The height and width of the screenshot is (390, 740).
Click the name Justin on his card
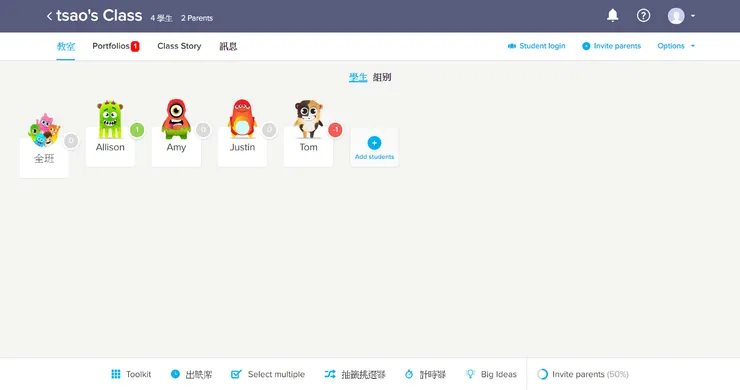point(242,147)
